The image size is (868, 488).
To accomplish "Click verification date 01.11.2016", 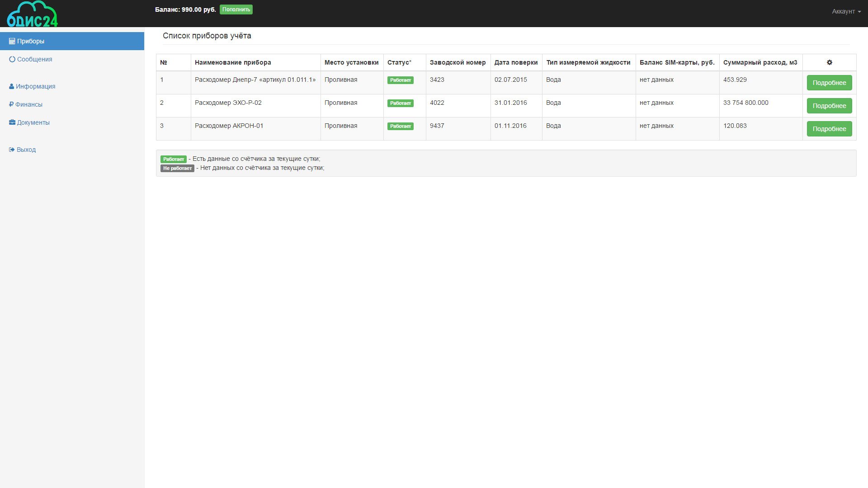I will click(x=510, y=126).
